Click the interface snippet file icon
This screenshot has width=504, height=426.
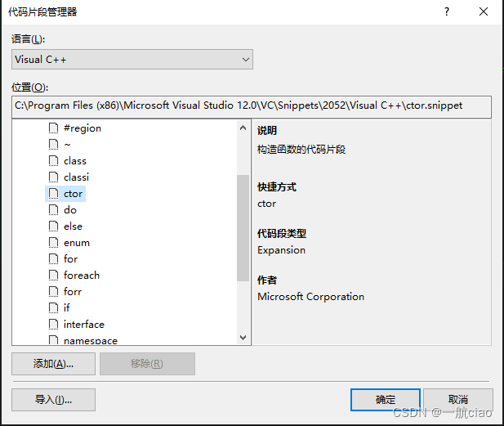53,325
